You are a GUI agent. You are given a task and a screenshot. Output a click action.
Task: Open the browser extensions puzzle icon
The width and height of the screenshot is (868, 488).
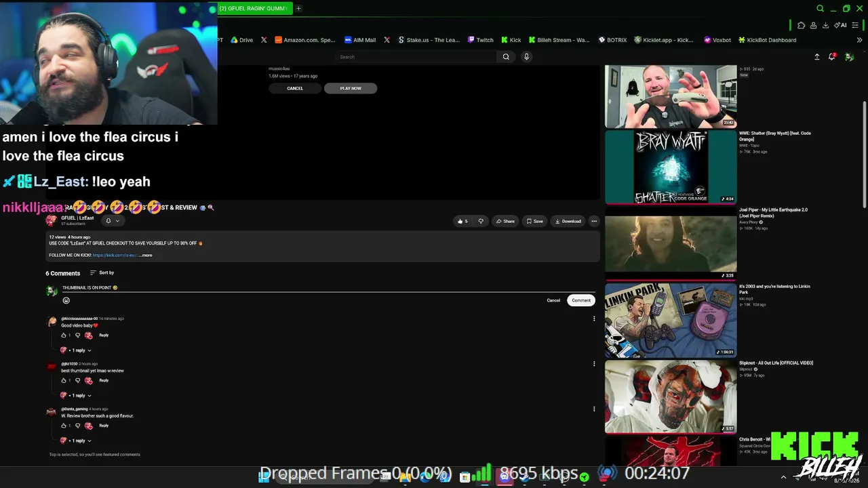[x=801, y=25]
